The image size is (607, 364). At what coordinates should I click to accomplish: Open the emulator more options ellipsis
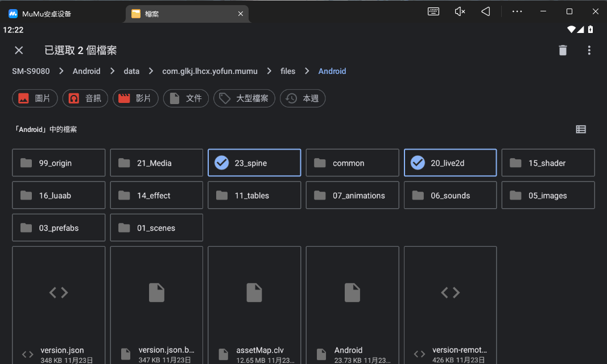coord(517,11)
